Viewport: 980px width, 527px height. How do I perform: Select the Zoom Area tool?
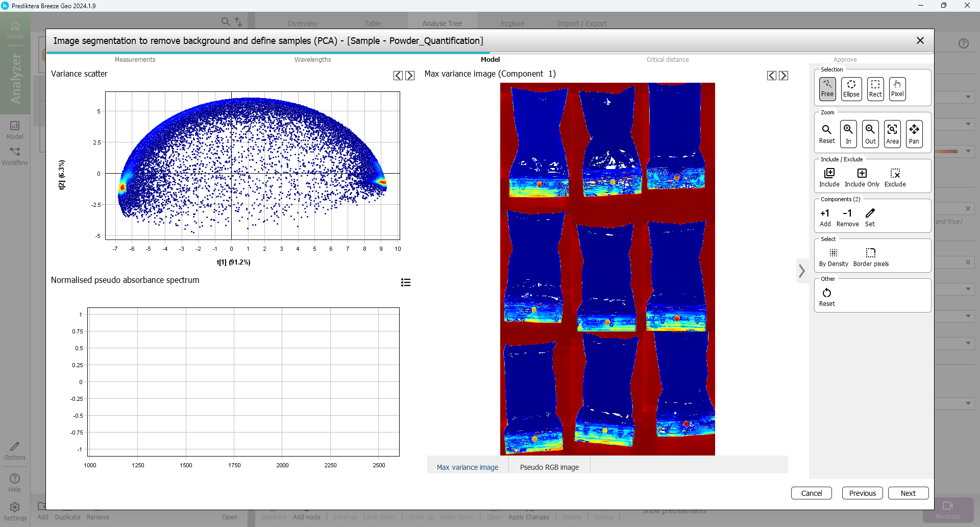(892, 134)
